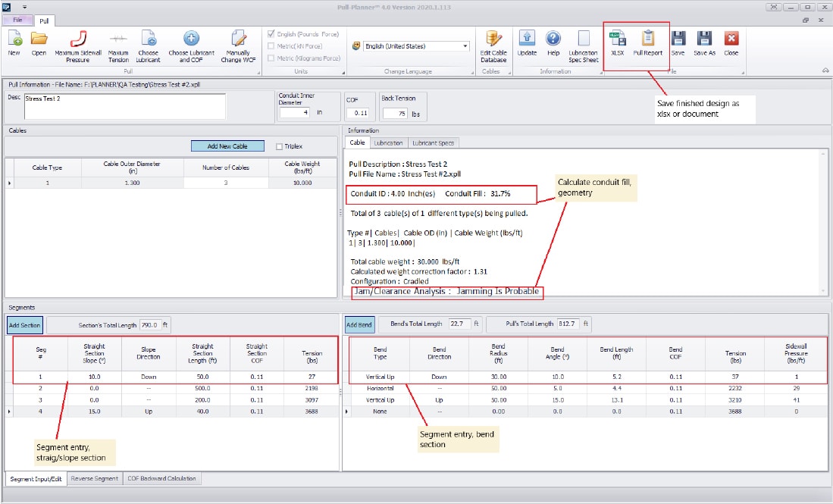
Task: Click the New pull icon
Action: click(14, 42)
